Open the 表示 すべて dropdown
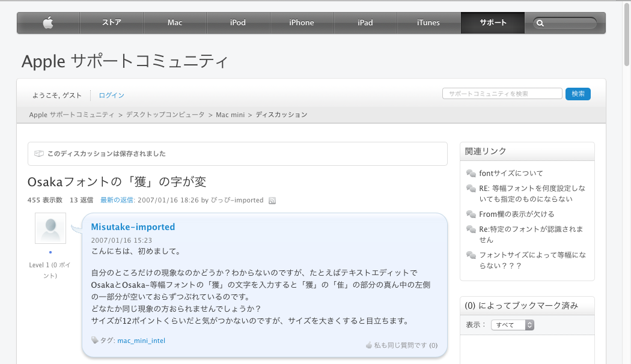631x364 pixels. [512, 325]
